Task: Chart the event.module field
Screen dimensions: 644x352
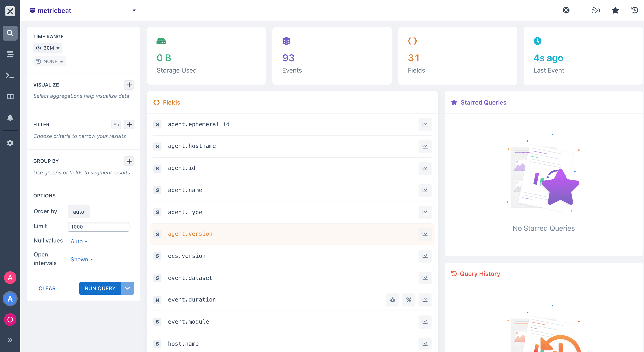Action: pos(425,322)
